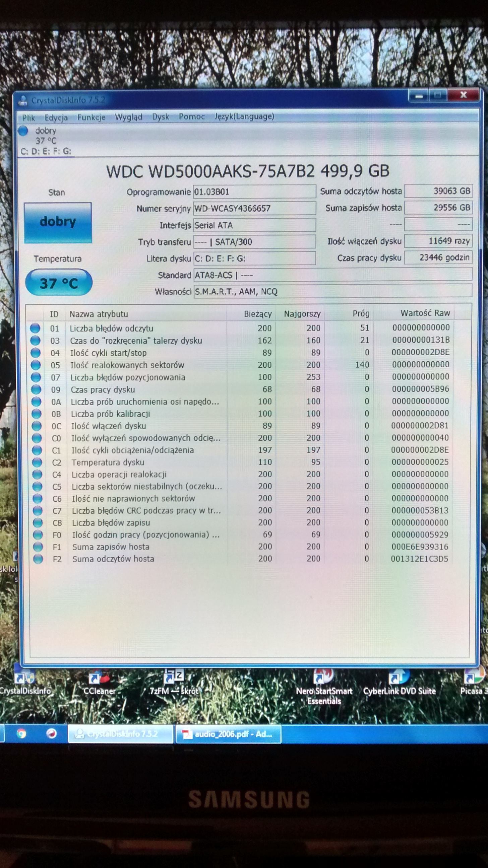Click status icon of attribute F1 Suma zapisów hosta

click(x=38, y=547)
